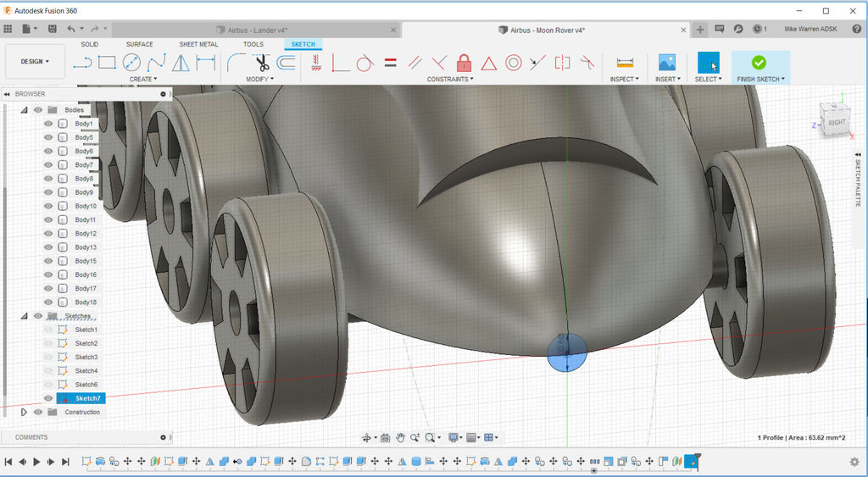Open new design tab plus button
This screenshot has width=868, height=477.
click(x=699, y=30)
